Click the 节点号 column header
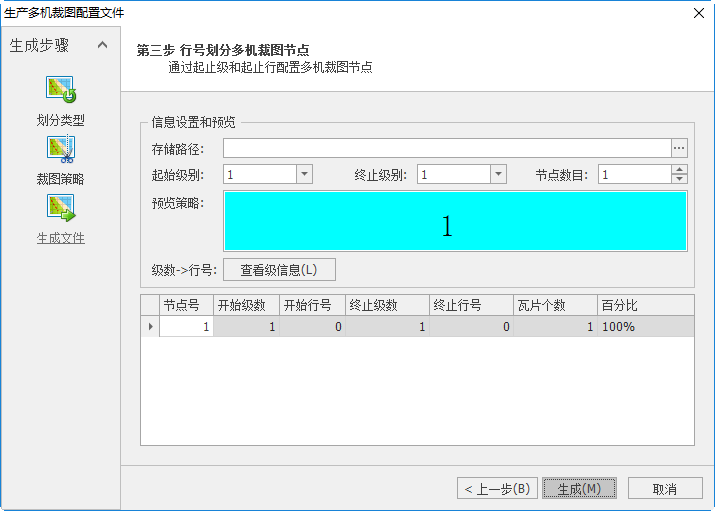This screenshot has width=715, height=511. click(186, 305)
